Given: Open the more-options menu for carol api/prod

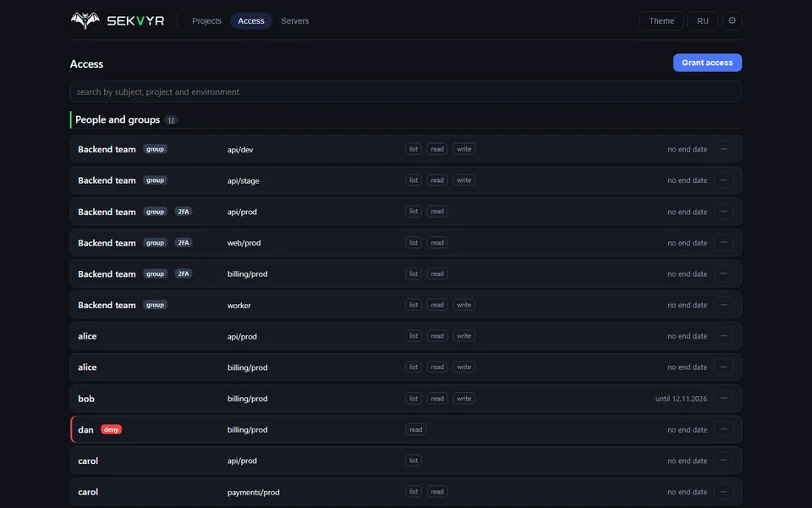Looking at the screenshot, I should 723,461.
